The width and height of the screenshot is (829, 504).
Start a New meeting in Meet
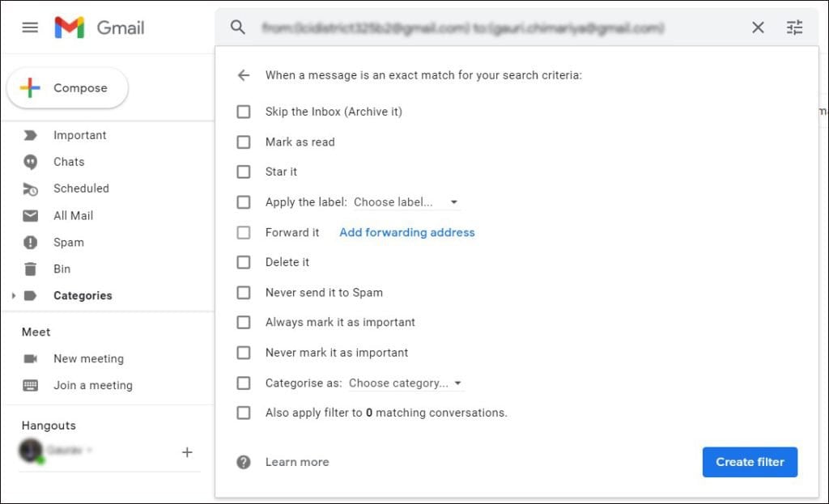tap(87, 358)
